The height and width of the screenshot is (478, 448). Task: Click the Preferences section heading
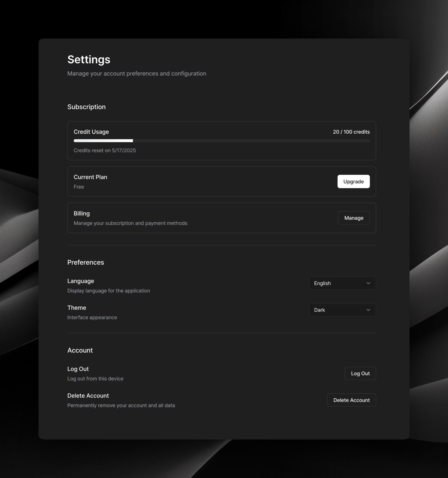[x=86, y=262]
